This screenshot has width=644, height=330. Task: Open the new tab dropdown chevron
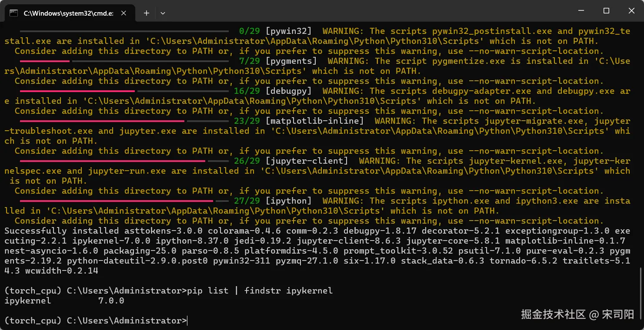click(163, 13)
